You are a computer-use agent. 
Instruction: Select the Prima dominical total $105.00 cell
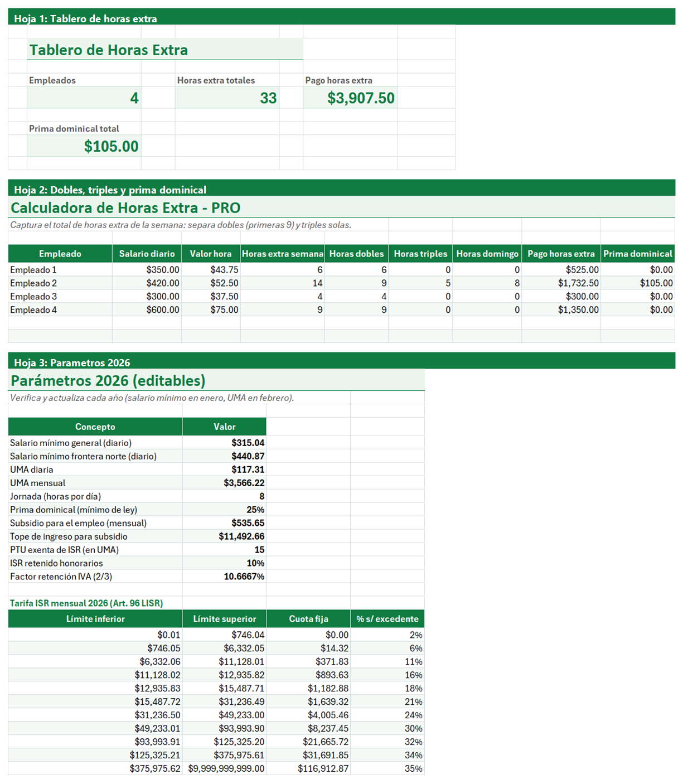[x=84, y=146]
